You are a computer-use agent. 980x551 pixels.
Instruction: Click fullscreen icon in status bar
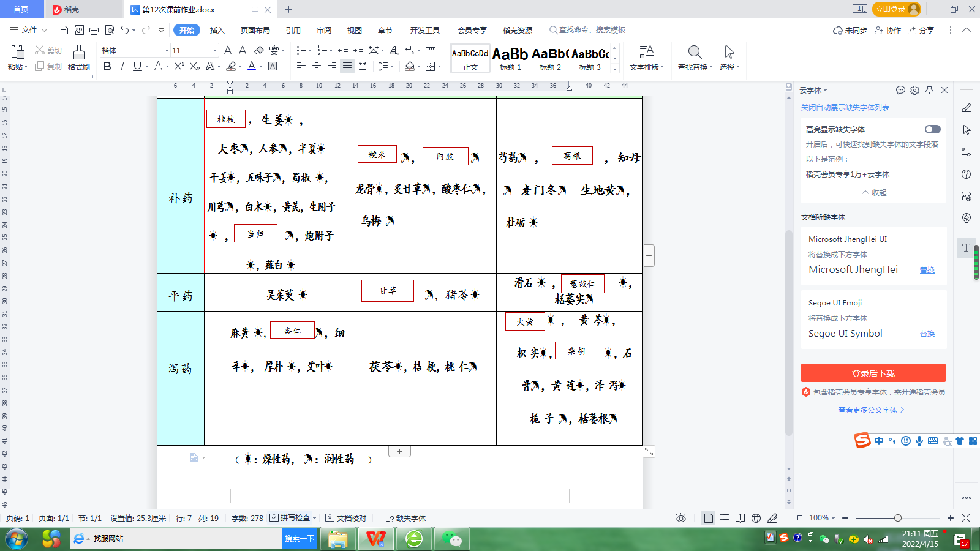(x=966, y=518)
